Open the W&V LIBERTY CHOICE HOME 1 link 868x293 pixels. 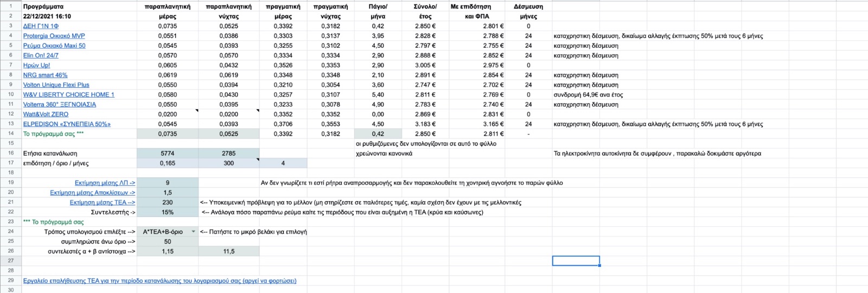pyautogui.click(x=68, y=94)
